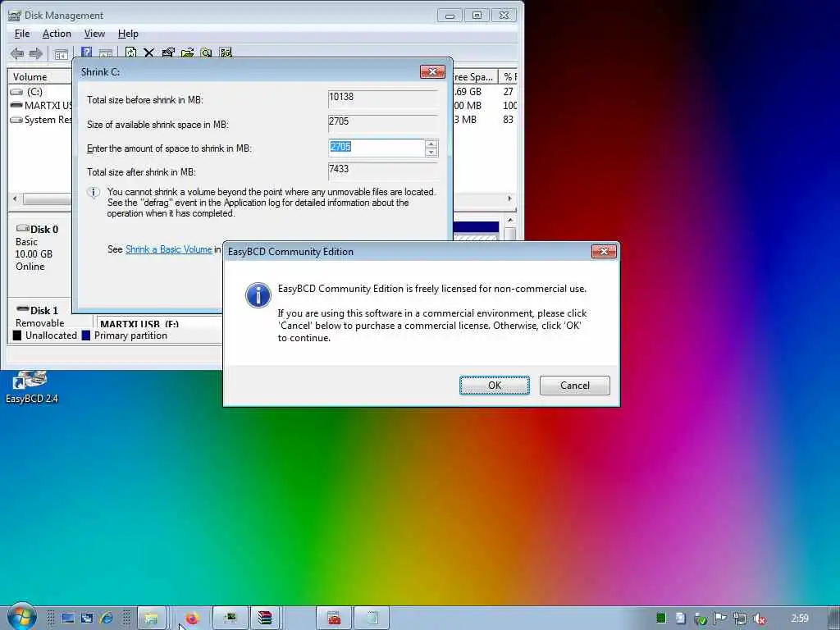Select the System Reserved volume row

(x=40, y=120)
